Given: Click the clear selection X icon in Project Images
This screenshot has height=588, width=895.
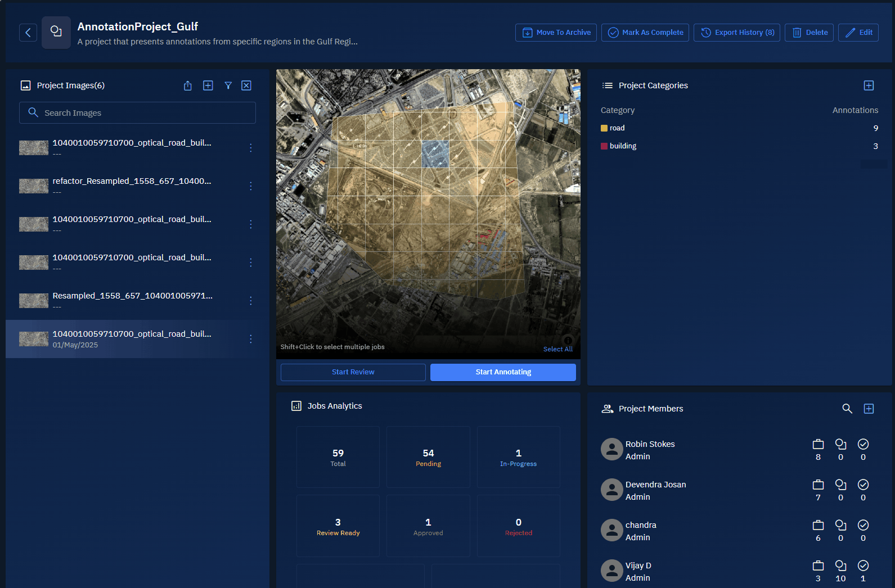Looking at the screenshot, I should click(246, 85).
